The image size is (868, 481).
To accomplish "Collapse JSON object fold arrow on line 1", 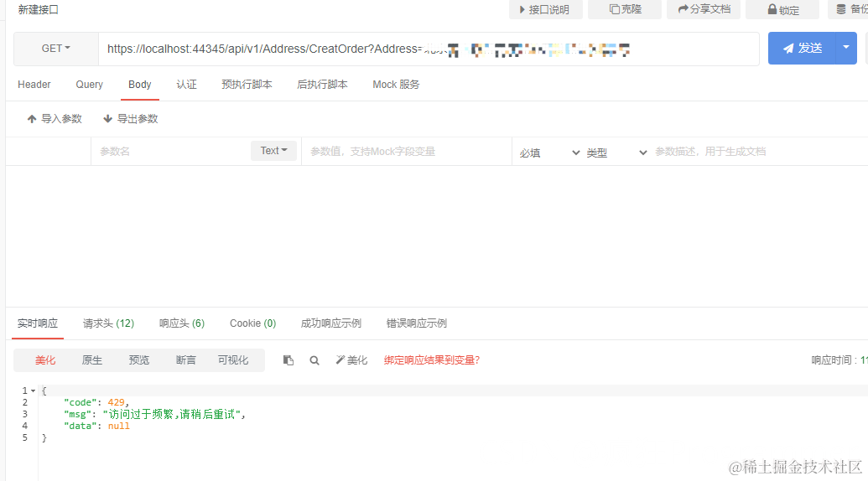I will (34, 390).
